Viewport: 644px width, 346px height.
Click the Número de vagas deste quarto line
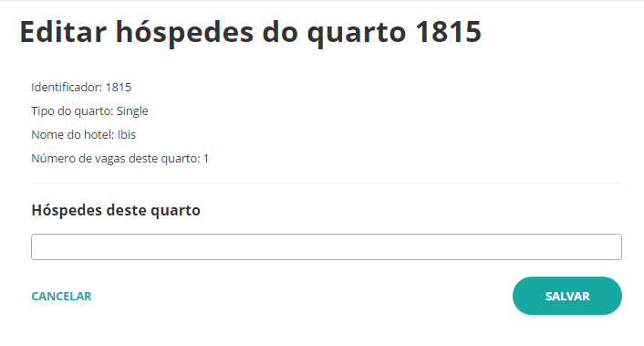pyautogui.click(x=119, y=159)
